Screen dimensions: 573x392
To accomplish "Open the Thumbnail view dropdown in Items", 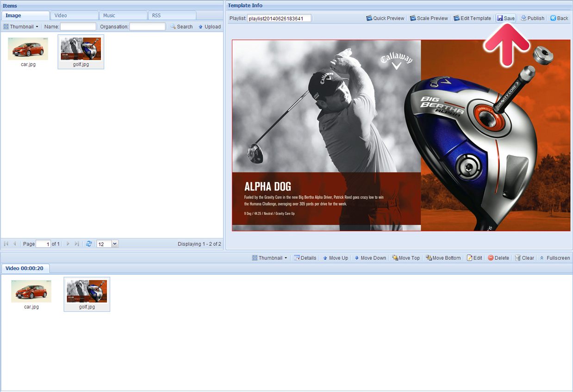I will pos(21,27).
